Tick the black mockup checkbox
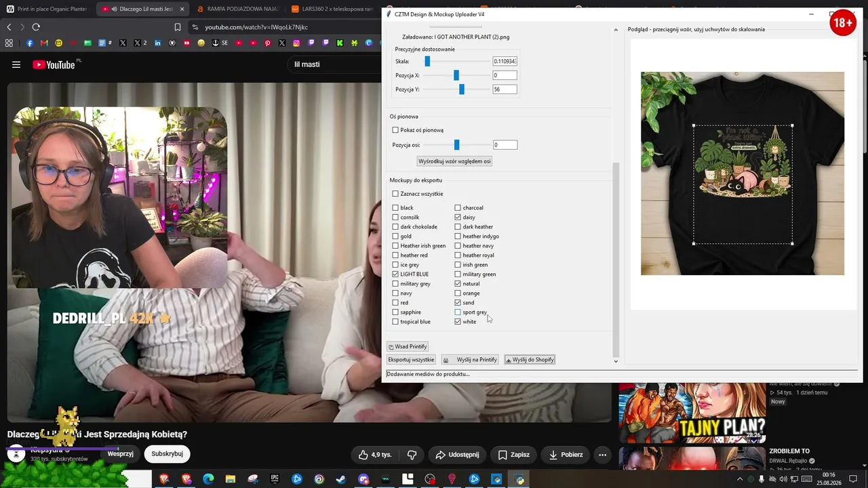The height and width of the screenshot is (488, 868). point(395,208)
